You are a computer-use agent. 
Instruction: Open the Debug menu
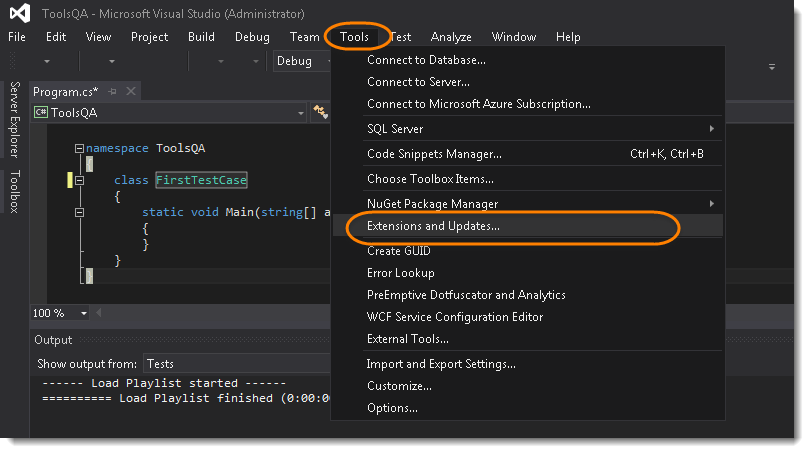tap(252, 37)
